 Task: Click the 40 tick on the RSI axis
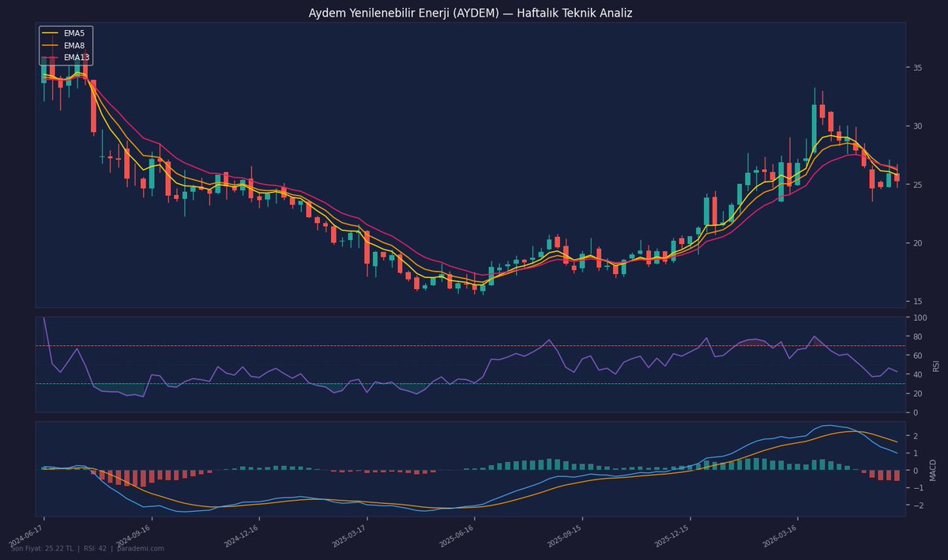918,374
